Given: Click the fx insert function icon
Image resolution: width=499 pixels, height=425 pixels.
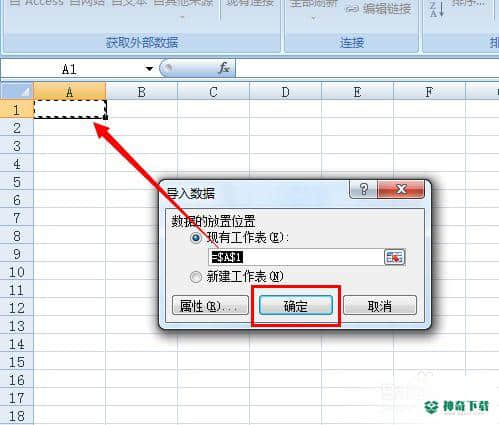Looking at the screenshot, I should 224,68.
